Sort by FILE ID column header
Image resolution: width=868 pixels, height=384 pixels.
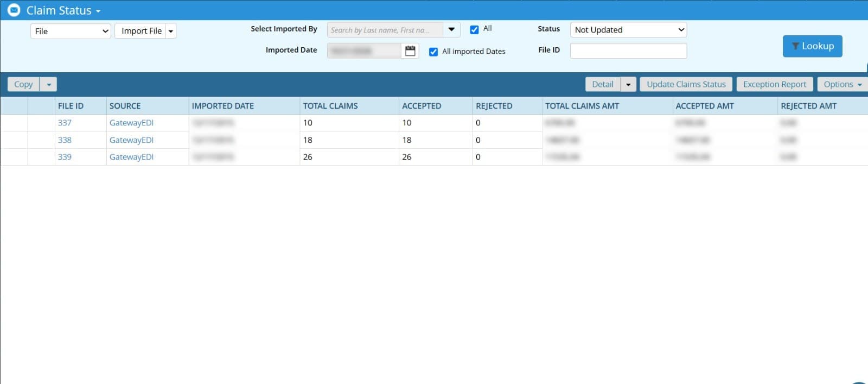pos(80,106)
